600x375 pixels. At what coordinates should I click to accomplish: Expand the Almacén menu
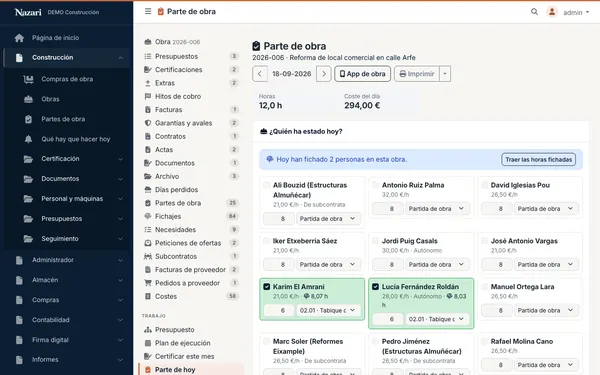68,280
